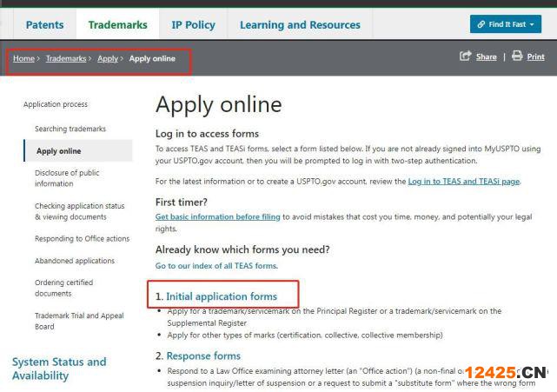The image size is (557, 392).
Task: Click Get basic information before filing link
Action: coord(217,216)
